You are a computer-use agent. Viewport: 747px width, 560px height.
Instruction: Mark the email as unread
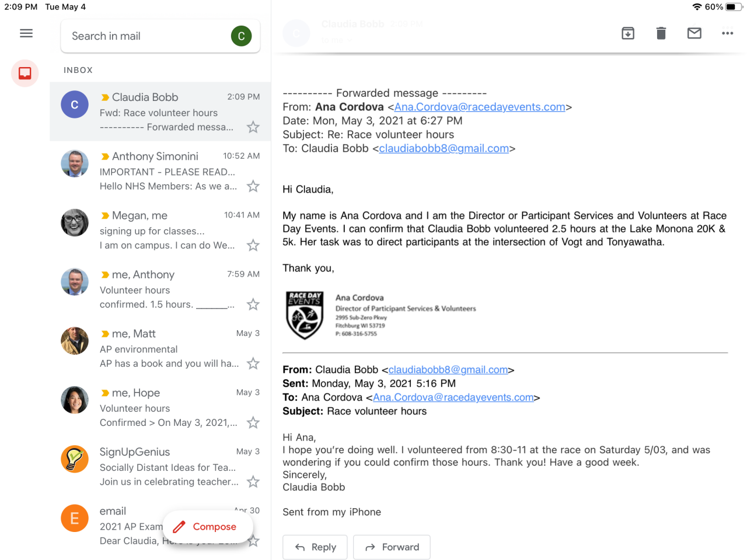click(694, 33)
